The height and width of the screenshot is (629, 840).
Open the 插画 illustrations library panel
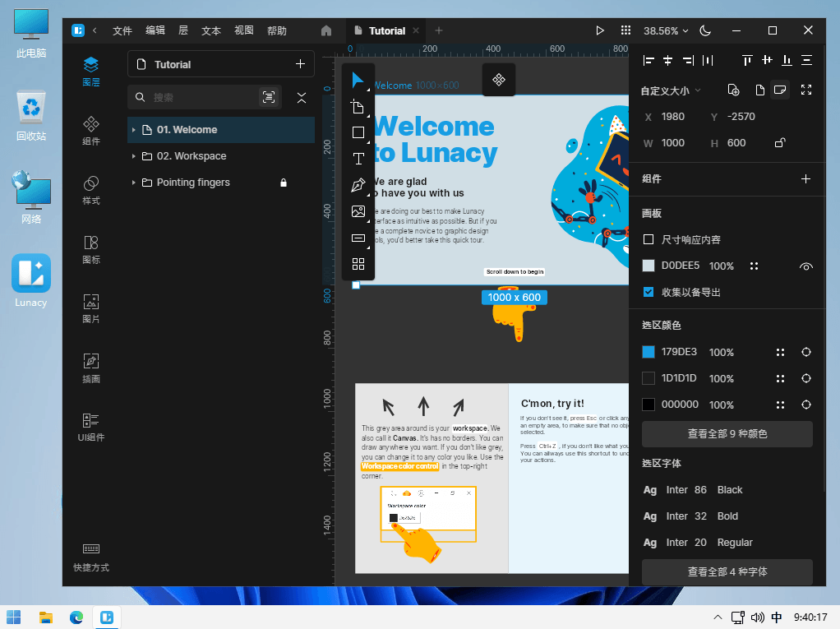91,368
